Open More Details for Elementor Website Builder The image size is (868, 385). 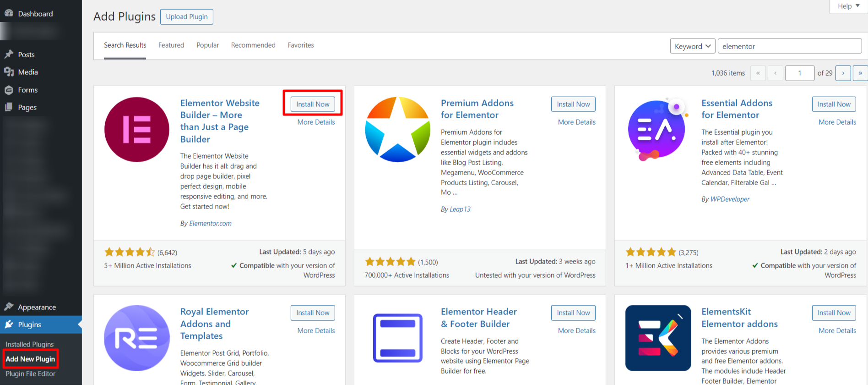point(316,122)
